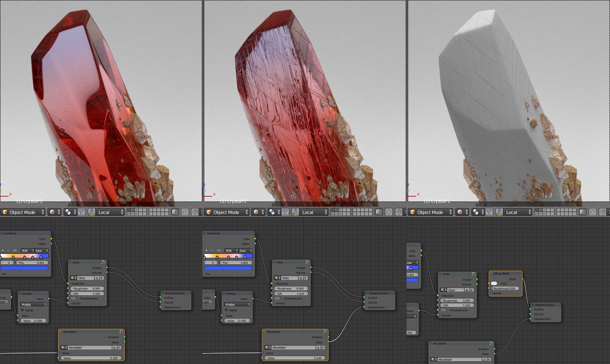
Task: Toggle fake user F on left MicroRelief node
Action: (119, 348)
